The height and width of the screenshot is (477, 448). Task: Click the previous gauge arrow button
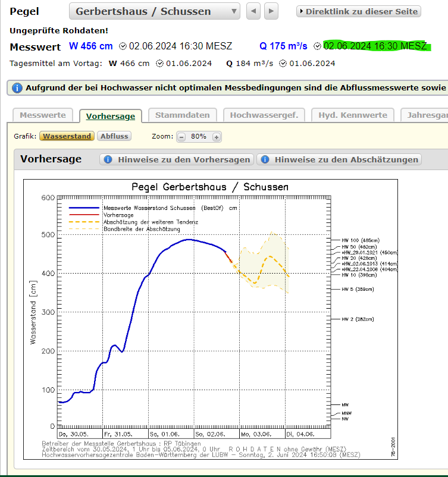coord(254,11)
